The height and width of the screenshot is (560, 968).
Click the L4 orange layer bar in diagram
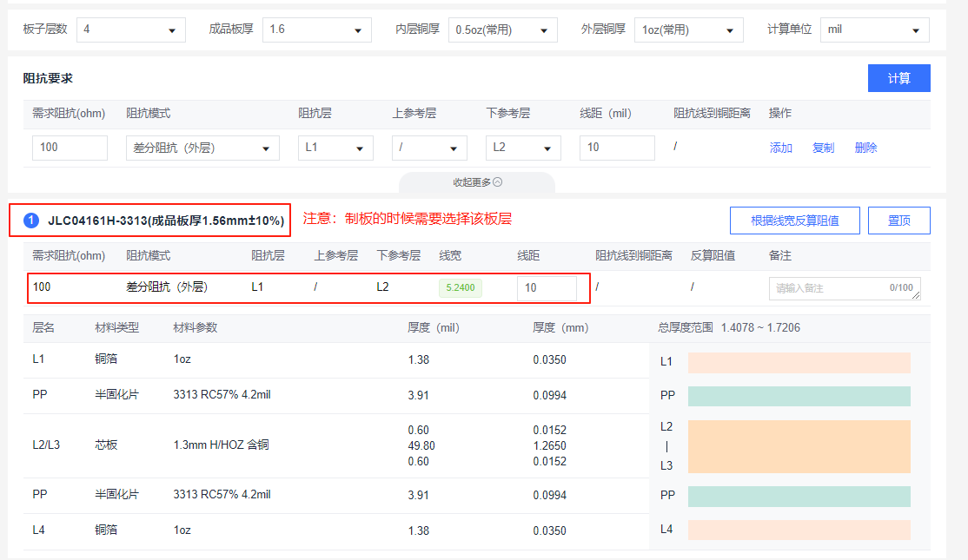(x=799, y=530)
